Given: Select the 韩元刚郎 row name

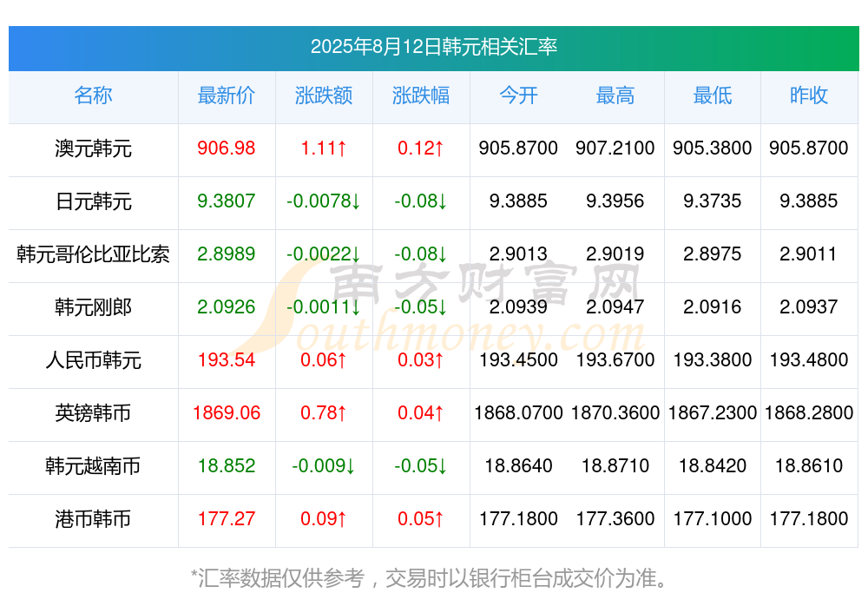Looking at the screenshot, I should coord(93,306).
